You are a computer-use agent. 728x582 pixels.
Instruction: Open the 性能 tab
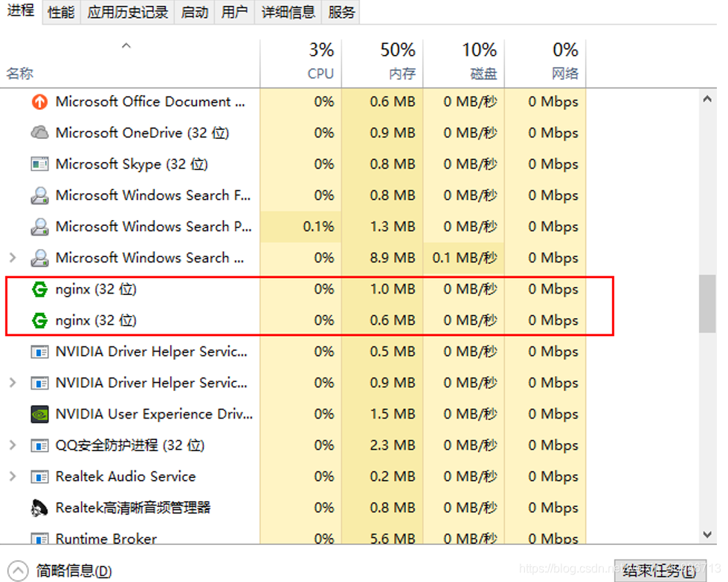pyautogui.click(x=61, y=12)
